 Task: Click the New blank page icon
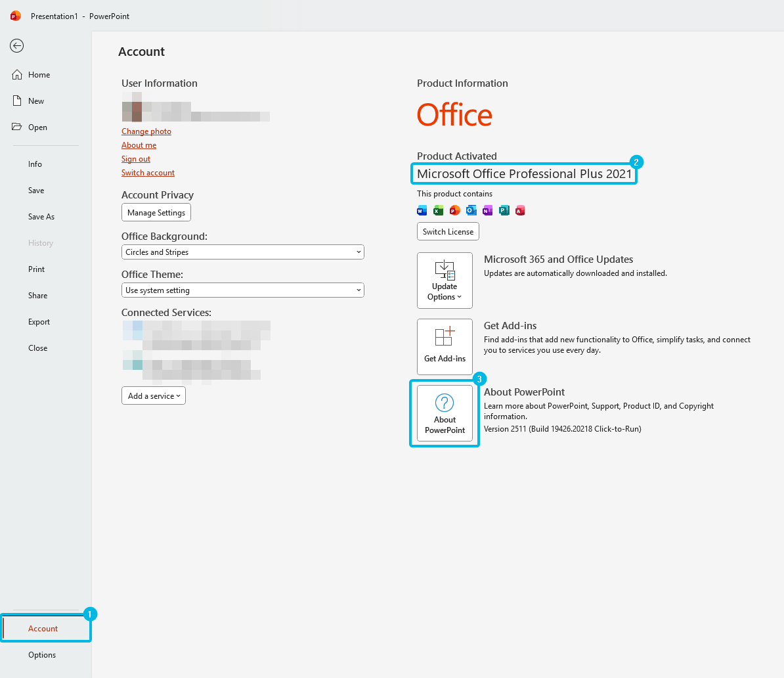point(17,101)
